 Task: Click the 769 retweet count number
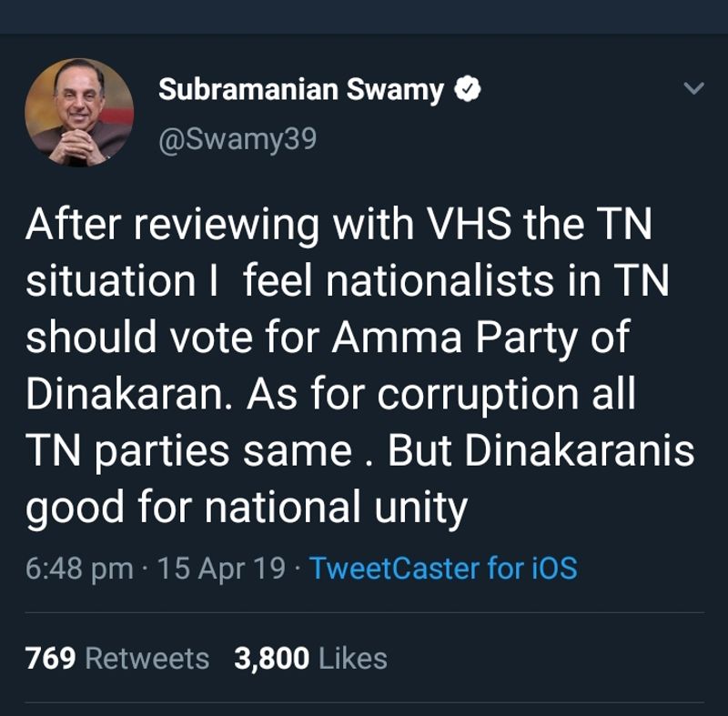pyautogui.click(x=51, y=659)
